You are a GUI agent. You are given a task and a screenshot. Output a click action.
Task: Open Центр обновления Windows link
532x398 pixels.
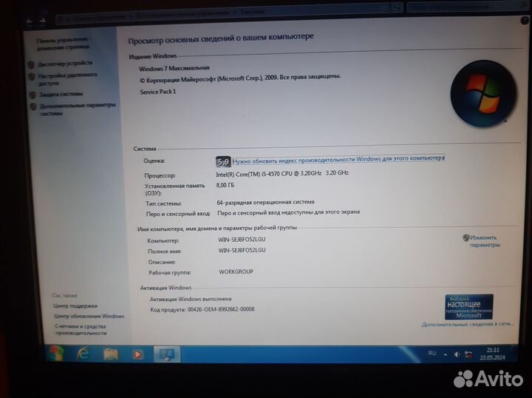click(x=89, y=316)
